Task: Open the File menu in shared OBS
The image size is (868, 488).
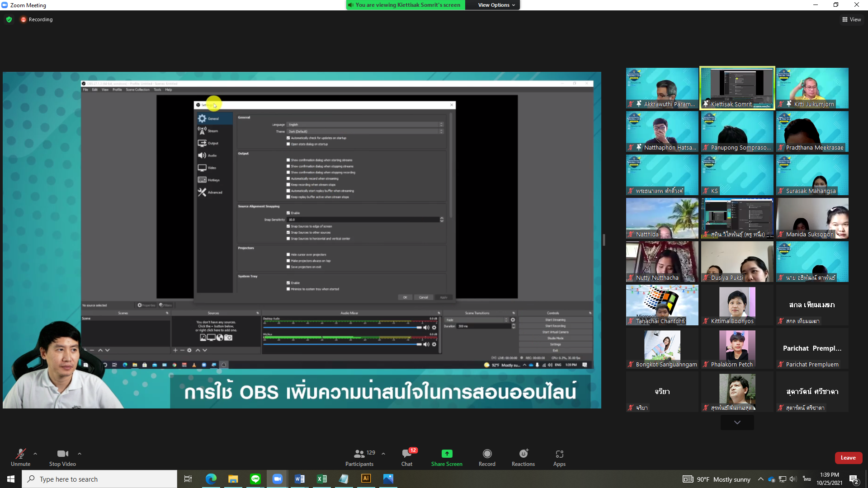Action: click(85, 90)
